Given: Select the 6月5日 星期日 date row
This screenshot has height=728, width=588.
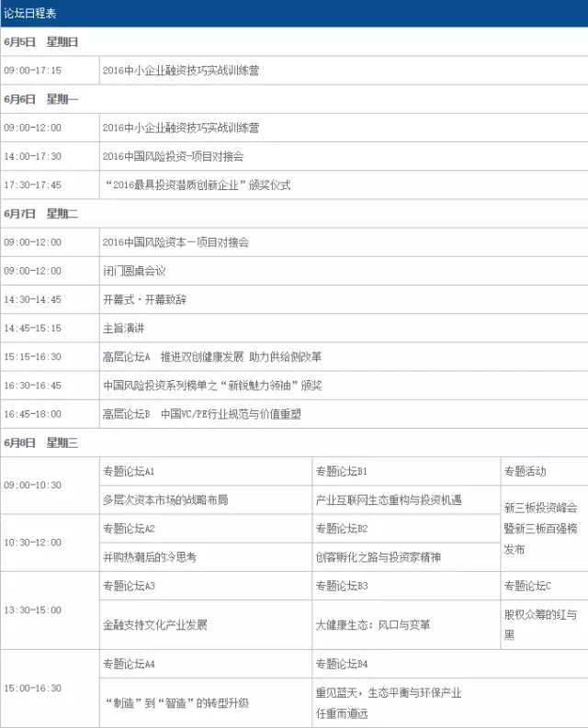Looking at the screenshot, I should click(x=41, y=41).
